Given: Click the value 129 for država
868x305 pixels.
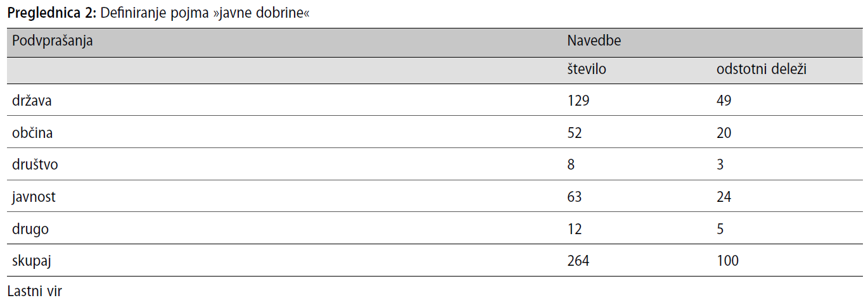Looking at the screenshot, I should tap(578, 101).
